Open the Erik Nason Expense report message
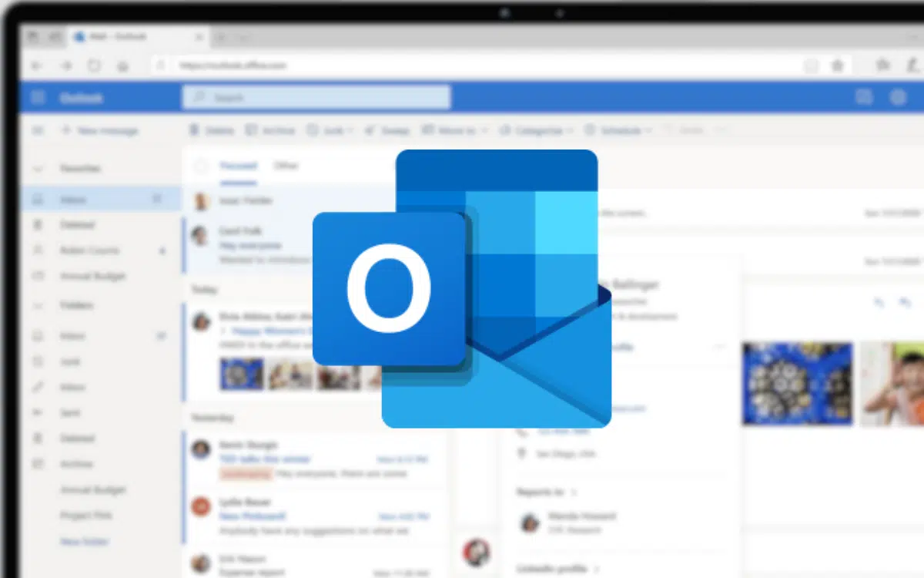The width and height of the screenshot is (924, 578). 315,564
